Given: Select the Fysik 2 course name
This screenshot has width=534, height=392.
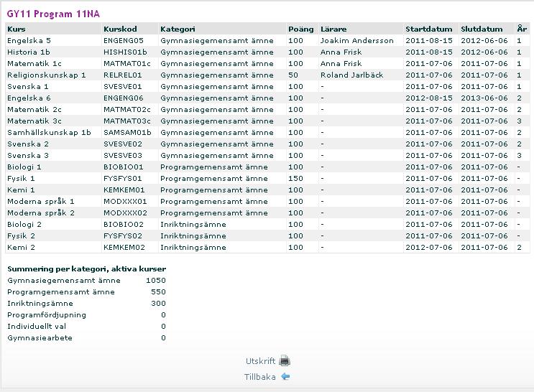Looking at the screenshot, I should pos(21,236).
